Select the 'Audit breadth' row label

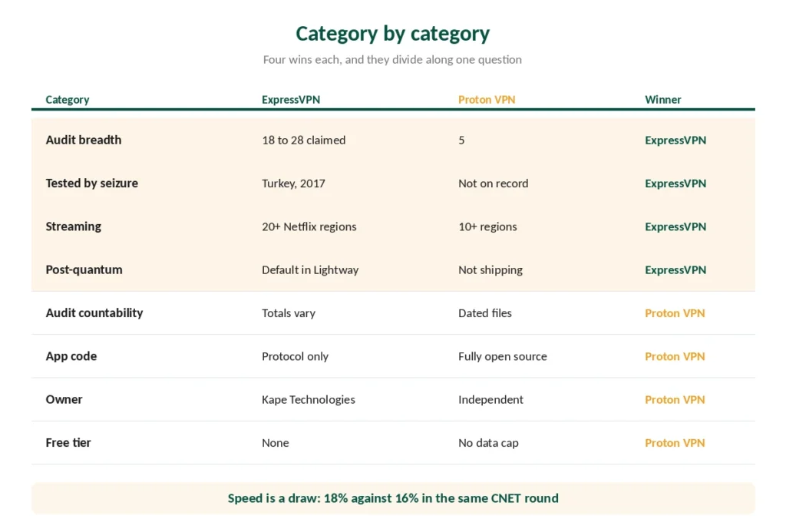[83, 140]
